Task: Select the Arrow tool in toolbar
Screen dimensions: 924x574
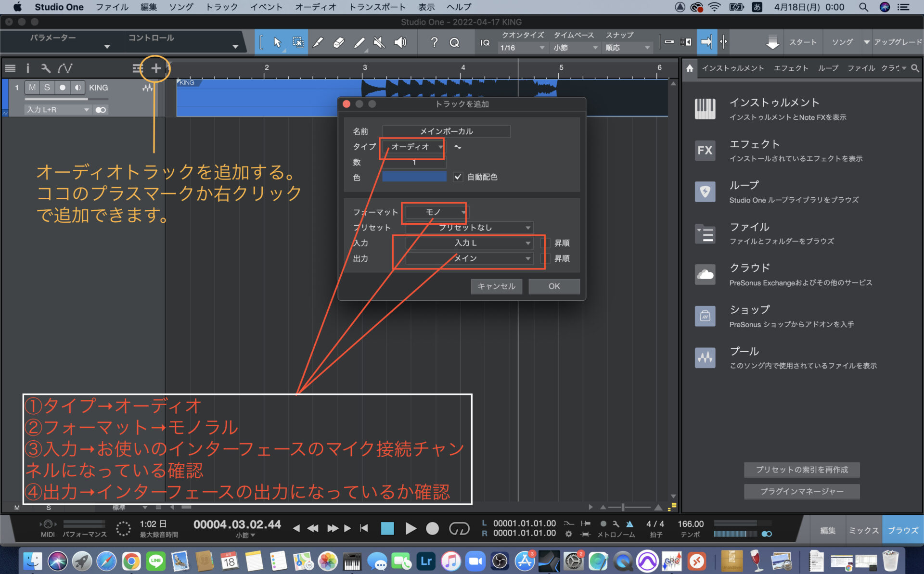Action: (x=277, y=43)
